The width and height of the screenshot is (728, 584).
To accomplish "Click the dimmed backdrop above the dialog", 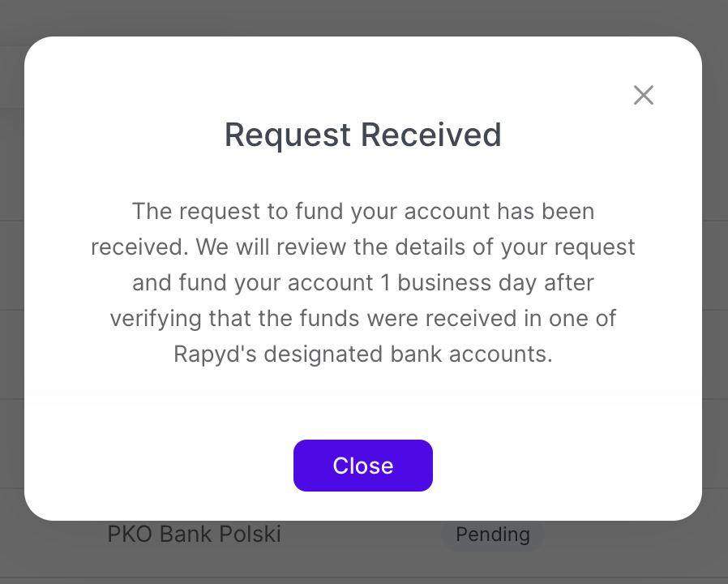I will [363, 16].
